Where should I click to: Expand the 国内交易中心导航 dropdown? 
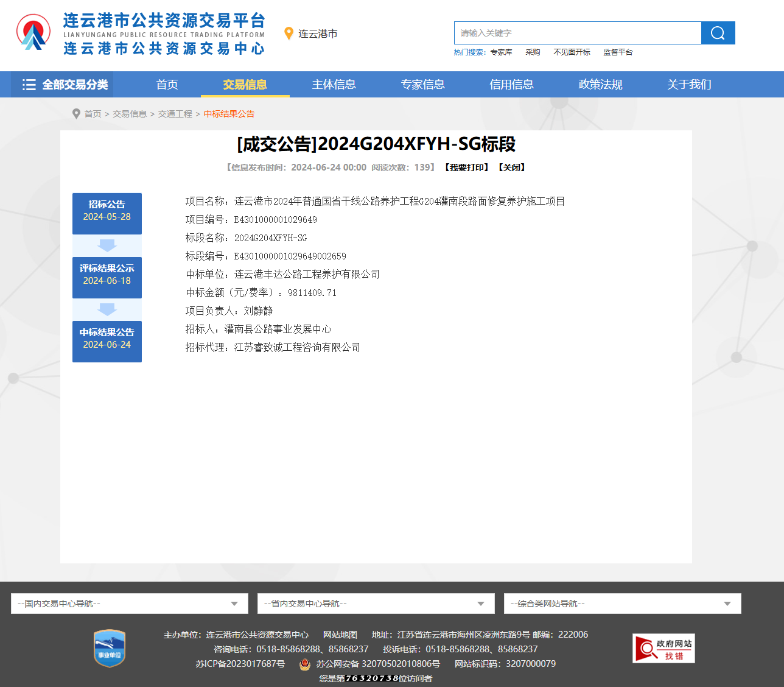pos(129,604)
